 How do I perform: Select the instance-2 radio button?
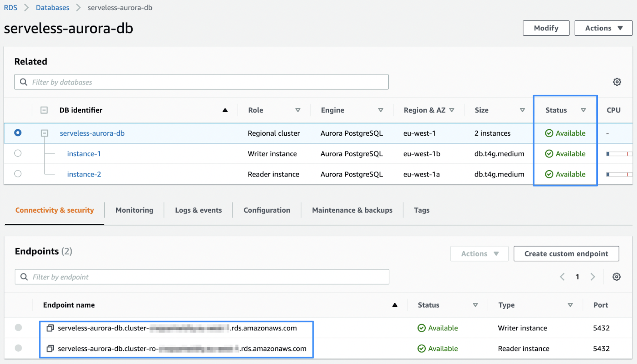coord(18,174)
